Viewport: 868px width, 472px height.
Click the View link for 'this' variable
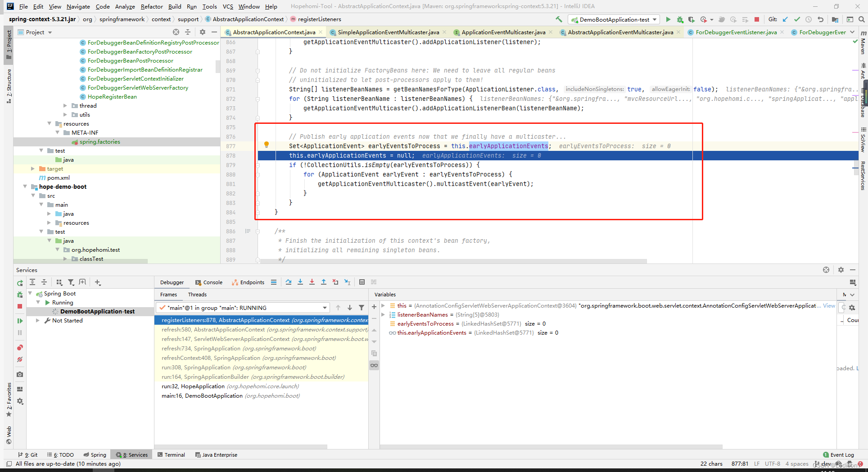point(829,305)
